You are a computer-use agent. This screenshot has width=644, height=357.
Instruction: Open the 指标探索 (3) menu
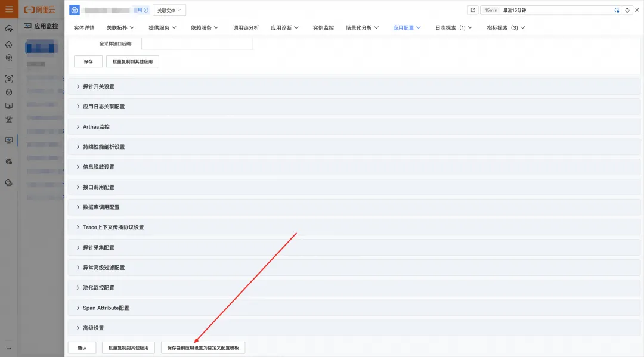point(506,28)
